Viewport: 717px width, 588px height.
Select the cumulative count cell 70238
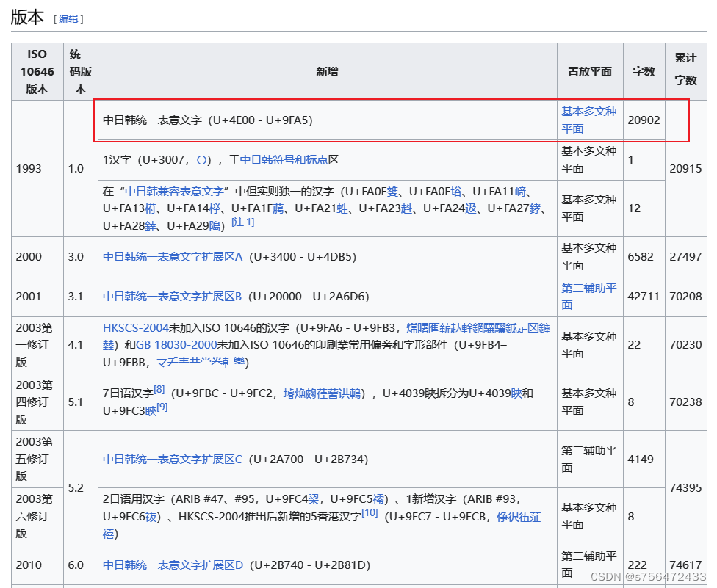click(686, 402)
